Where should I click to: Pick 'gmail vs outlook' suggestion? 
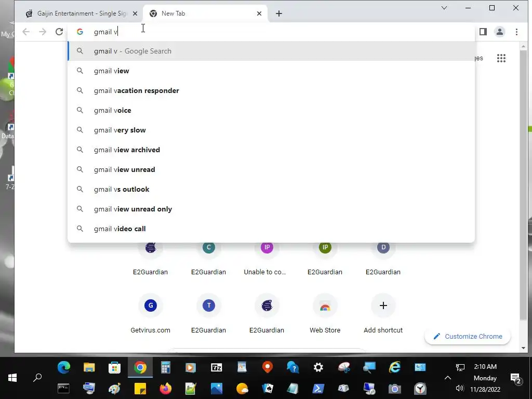(271, 189)
